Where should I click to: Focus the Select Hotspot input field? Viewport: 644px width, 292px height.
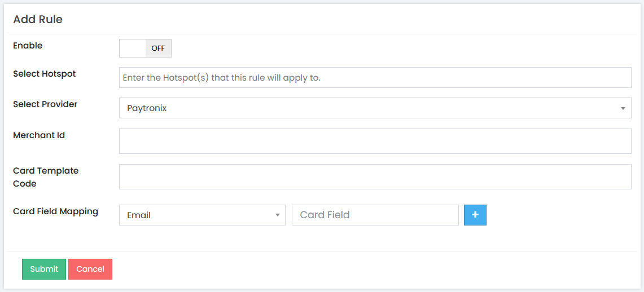(x=375, y=78)
